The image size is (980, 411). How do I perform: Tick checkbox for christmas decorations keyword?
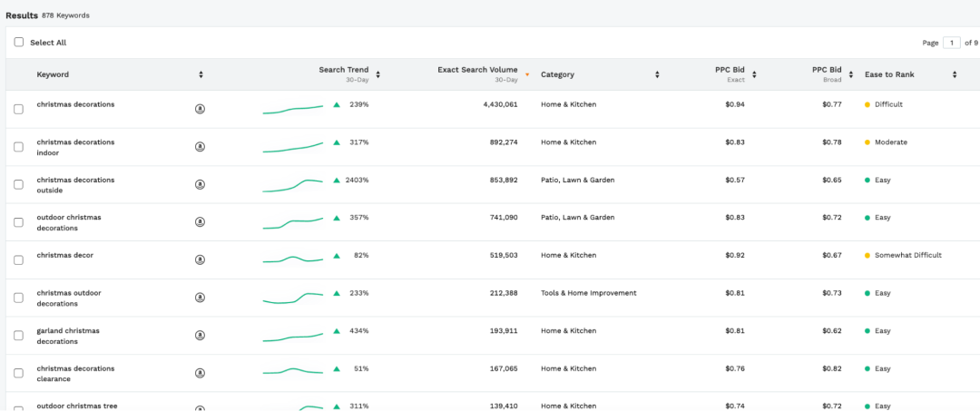coord(19,109)
